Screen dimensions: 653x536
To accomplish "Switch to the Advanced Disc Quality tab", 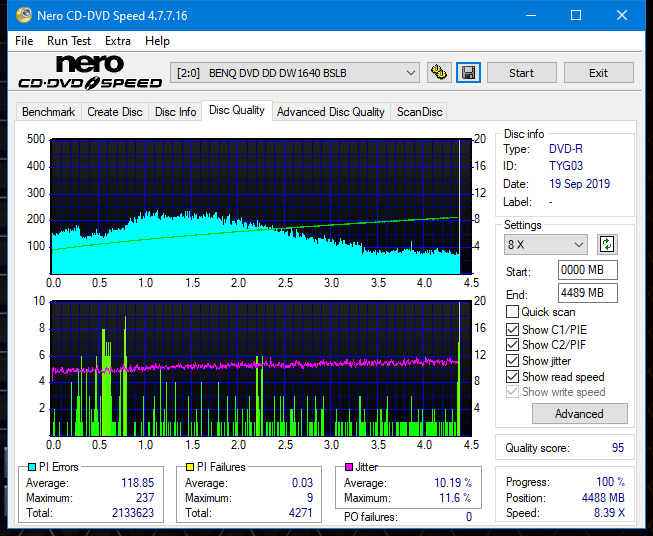I will pyautogui.click(x=331, y=112).
